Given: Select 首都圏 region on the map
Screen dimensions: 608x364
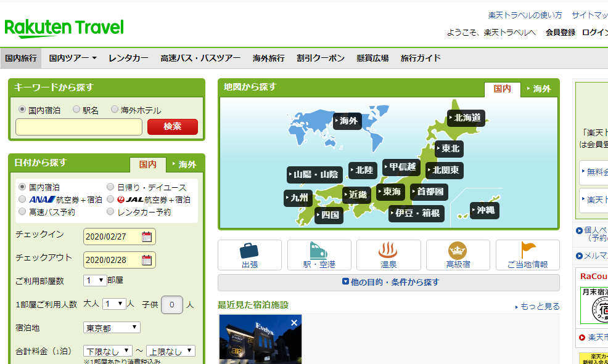Looking at the screenshot, I should 429,192.
